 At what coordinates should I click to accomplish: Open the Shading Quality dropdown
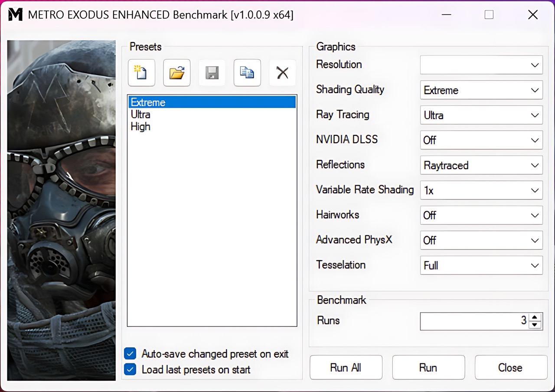click(x=481, y=90)
